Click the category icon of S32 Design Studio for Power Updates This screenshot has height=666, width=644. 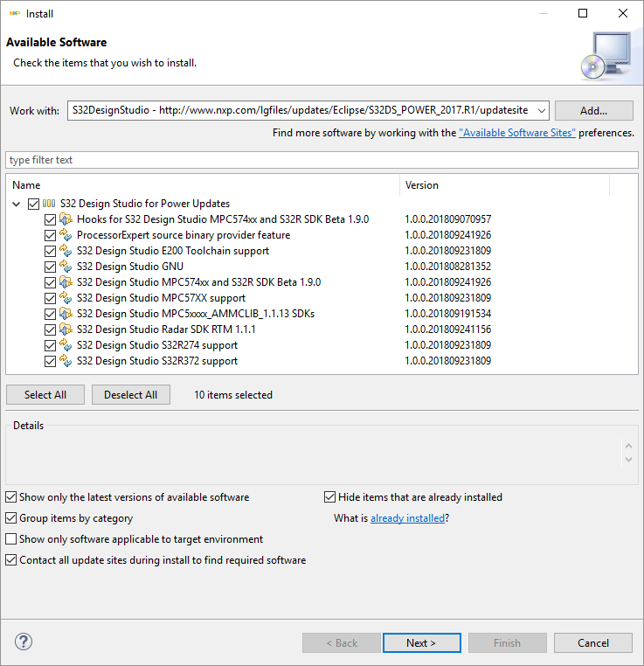[49, 204]
